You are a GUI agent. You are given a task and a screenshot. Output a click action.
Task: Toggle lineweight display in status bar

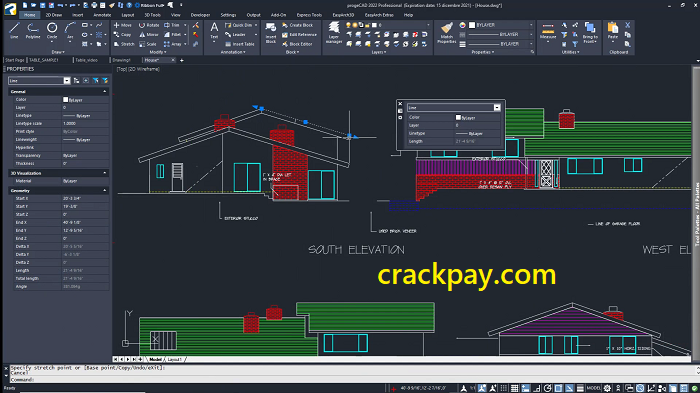coord(580,388)
